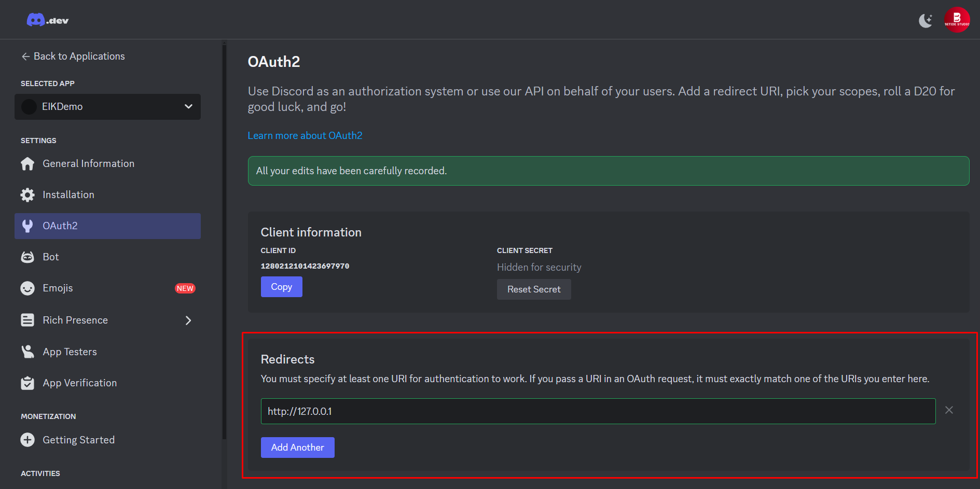Expand the Rich Presence submenu chevron
980x489 pixels.
188,320
